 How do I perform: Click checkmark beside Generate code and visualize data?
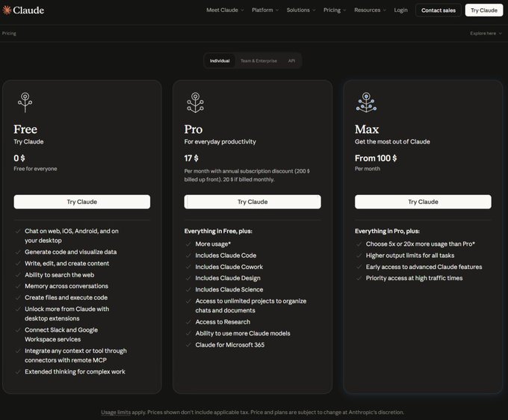(x=18, y=252)
